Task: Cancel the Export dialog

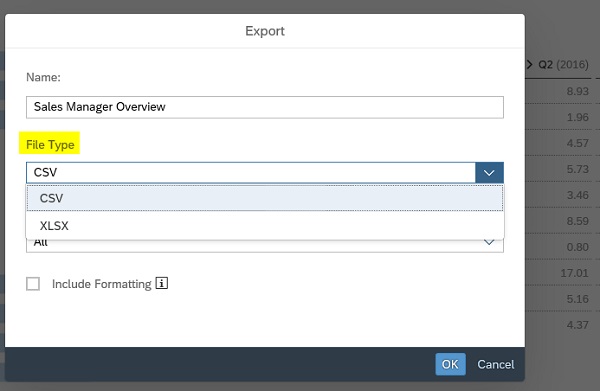Action: (496, 364)
